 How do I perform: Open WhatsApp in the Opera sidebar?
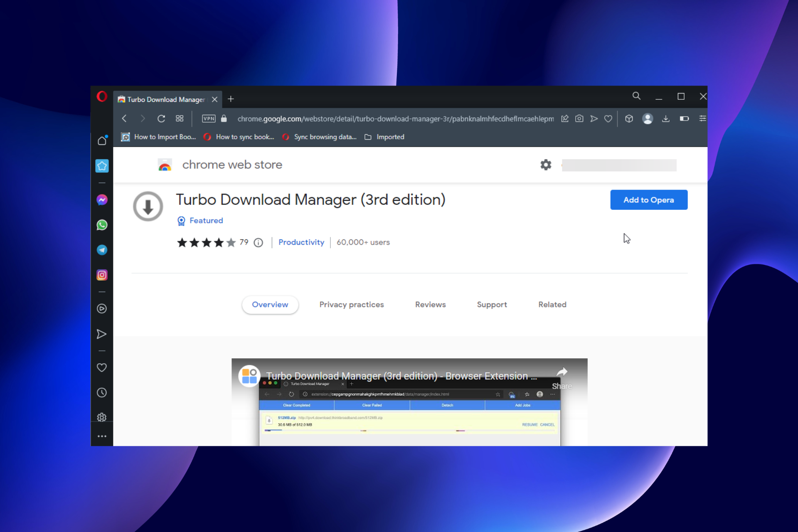(102, 225)
